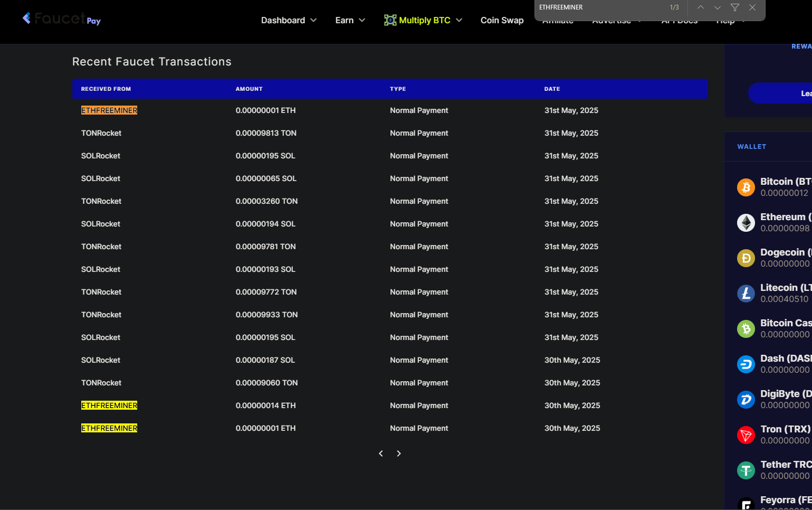Image resolution: width=812 pixels, height=510 pixels.
Task: Go to next find match
Action: (718, 7)
